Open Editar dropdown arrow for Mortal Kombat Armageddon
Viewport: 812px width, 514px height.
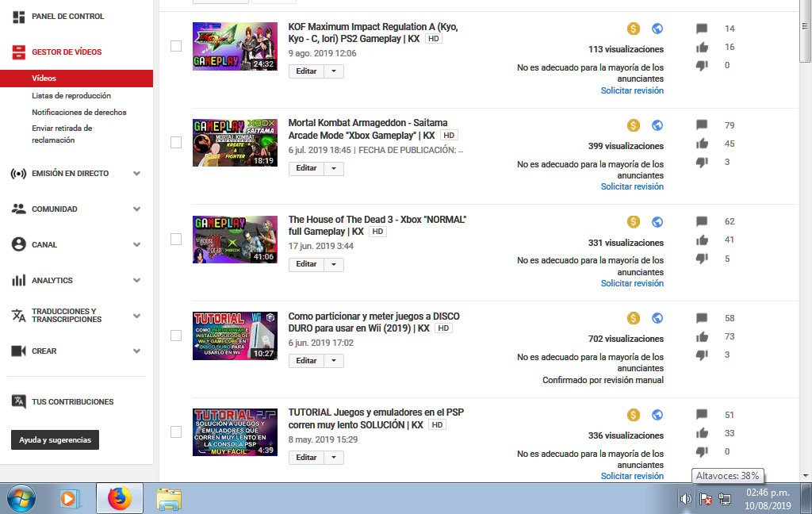pyautogui.click(x=334, y=168)
